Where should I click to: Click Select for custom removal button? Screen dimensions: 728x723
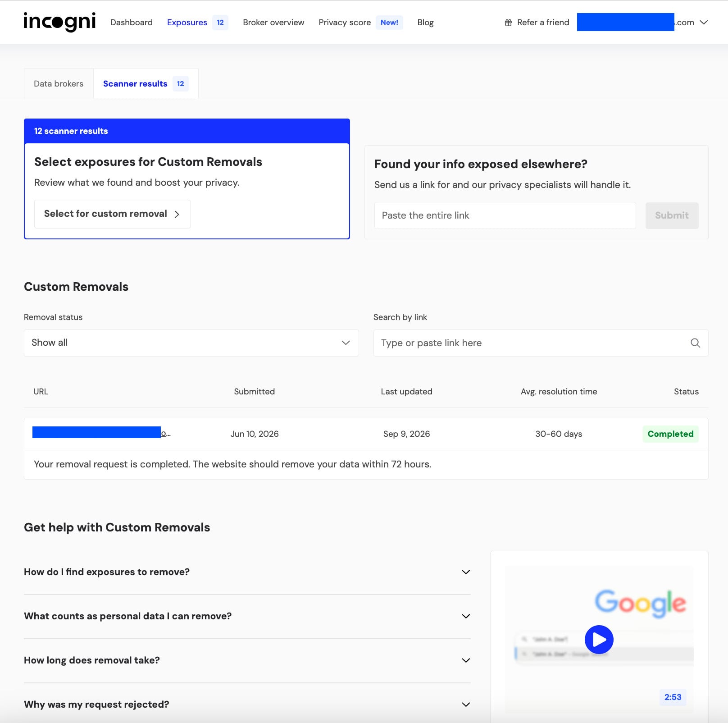point(113,214)
